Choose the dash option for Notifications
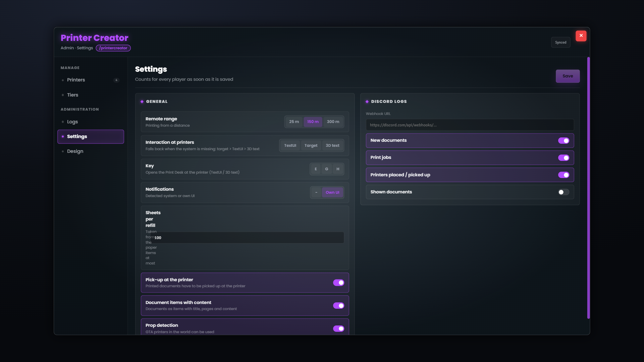This screenshot has height=362, width=644. (316, 192)
